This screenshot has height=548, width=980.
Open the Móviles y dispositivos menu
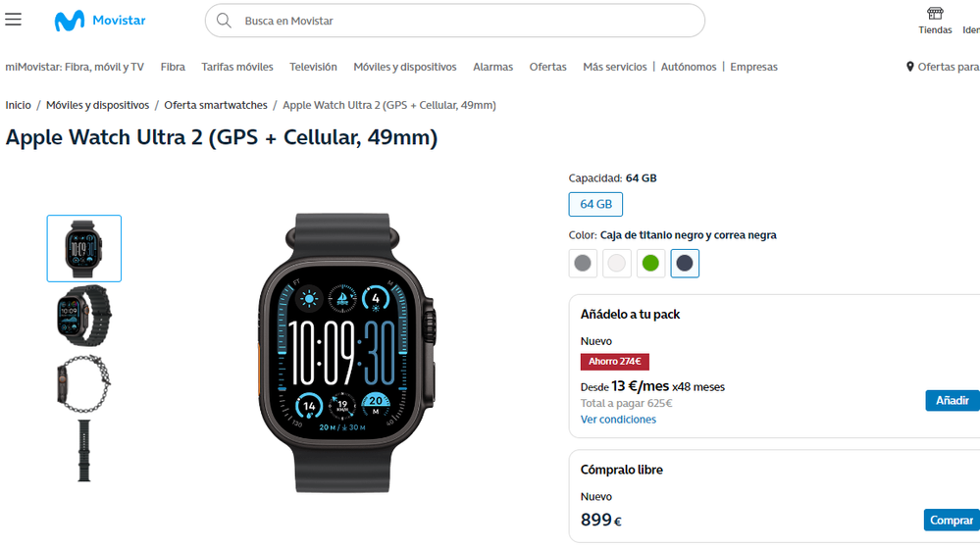pyautogui.click(x=405, y=67)
